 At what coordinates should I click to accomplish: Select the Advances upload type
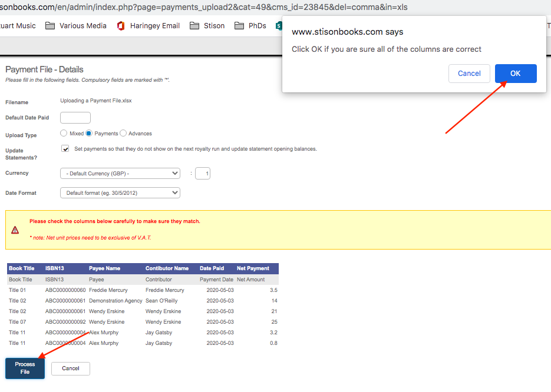tap(123, 134)
